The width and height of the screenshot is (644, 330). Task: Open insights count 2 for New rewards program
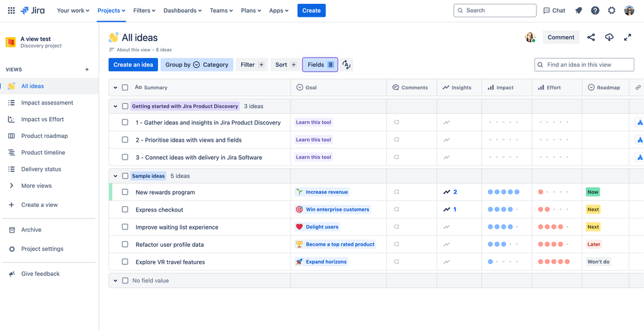[450, 191]
